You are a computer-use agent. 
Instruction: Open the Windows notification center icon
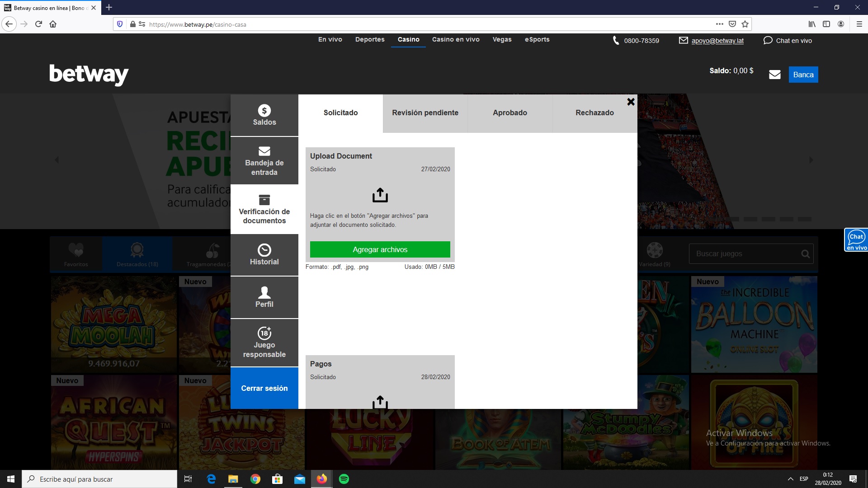pos(853,479)
